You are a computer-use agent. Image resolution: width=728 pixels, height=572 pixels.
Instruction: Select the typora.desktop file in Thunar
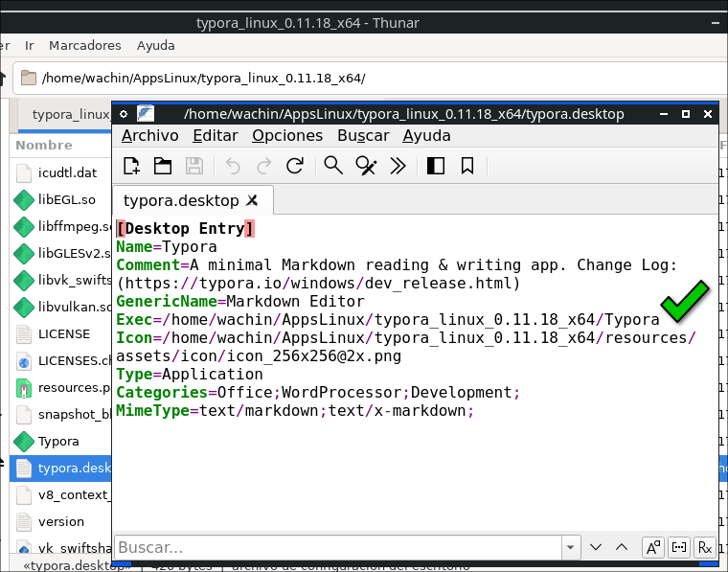click(x=60, y=468)
